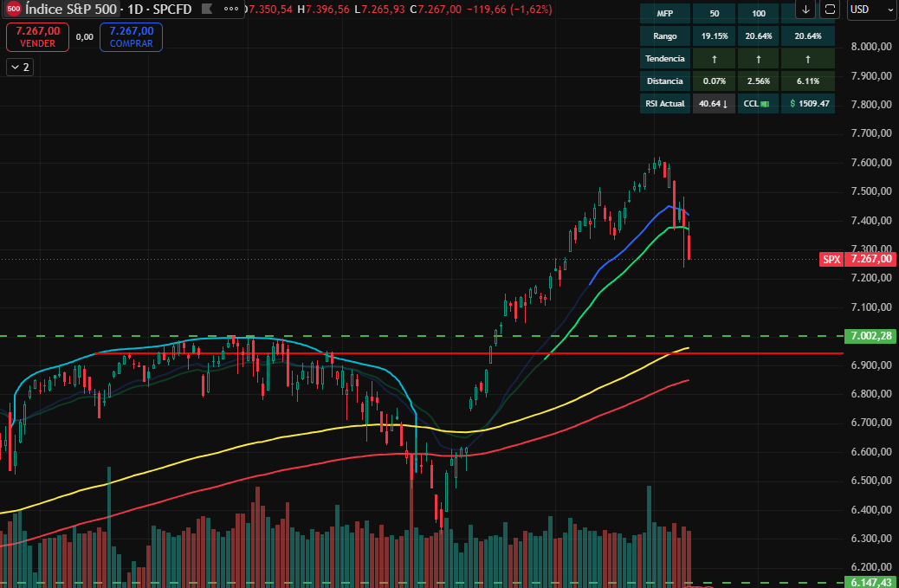Click the Tendencia up arrow under column 50
The image size is (899, 588).
pos(714,59)
